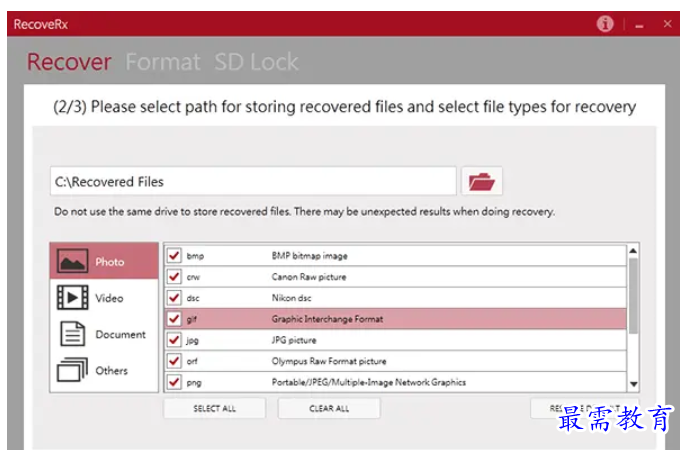Image resolution: width=680 pixels, height=450 pixels.
Task: Select Portable/JPEG/Multiple-Image Network Graphics text
Action: [369, 382]
